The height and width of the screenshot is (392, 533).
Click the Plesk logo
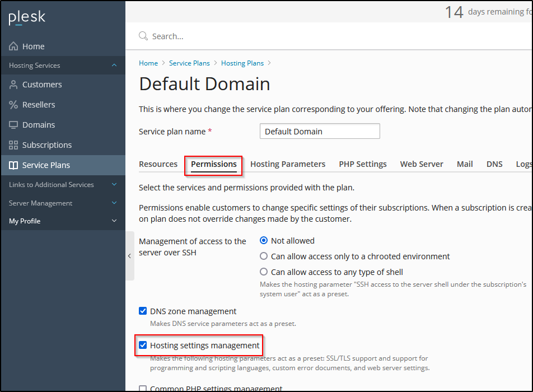coord(27,18)
